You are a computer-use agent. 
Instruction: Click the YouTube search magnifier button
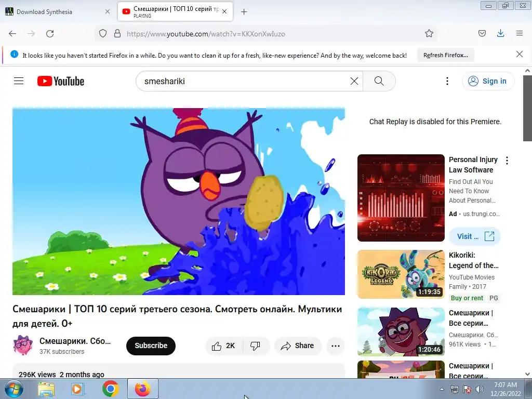[x=379, y=81]
